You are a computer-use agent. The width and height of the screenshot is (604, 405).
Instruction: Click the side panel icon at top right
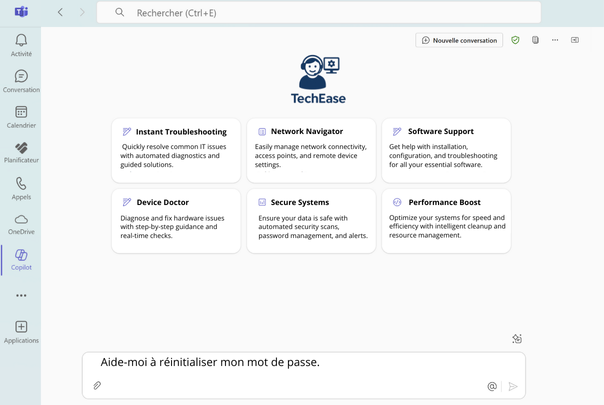(575, 40)
